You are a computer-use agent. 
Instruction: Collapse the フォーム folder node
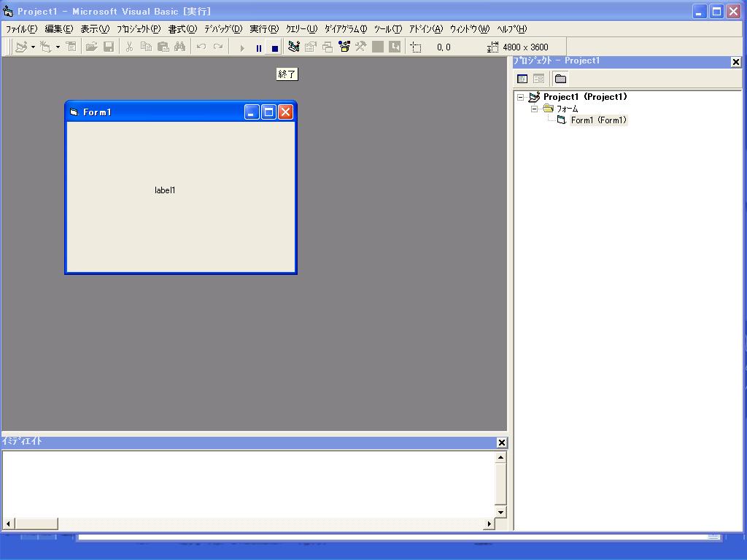click(x=535, y=109)
